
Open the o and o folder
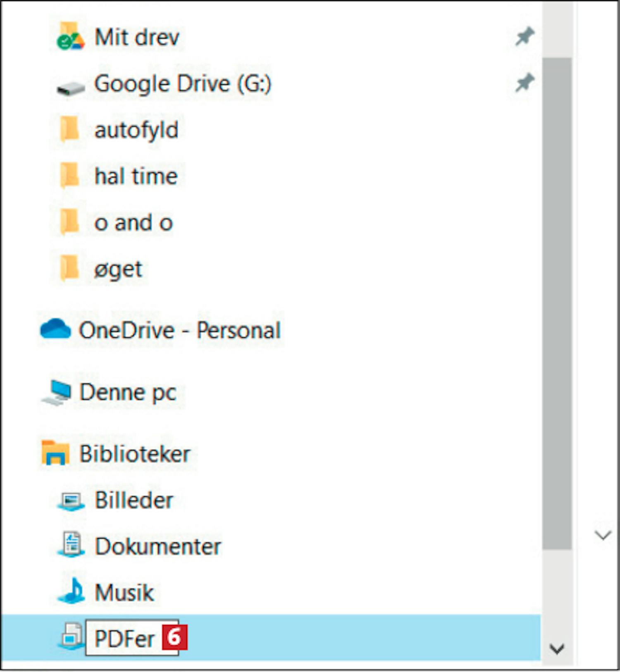point(133,223)
